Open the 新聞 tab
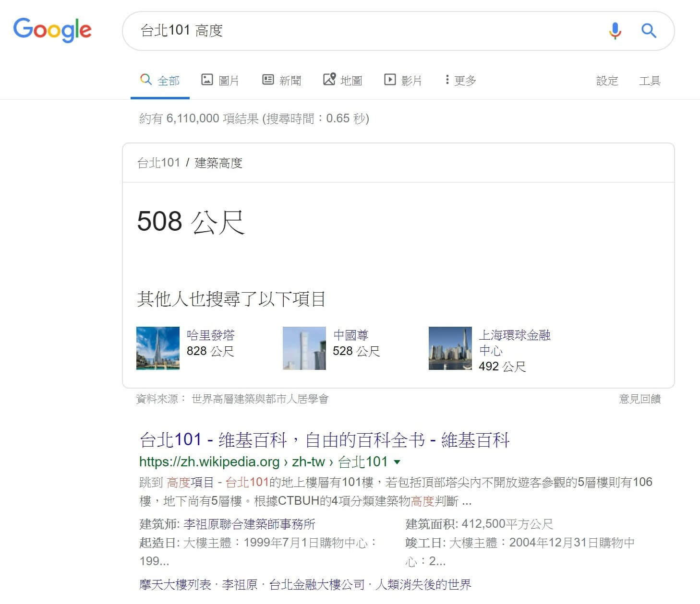Viewport: 700px width, 604px height. 282,80
